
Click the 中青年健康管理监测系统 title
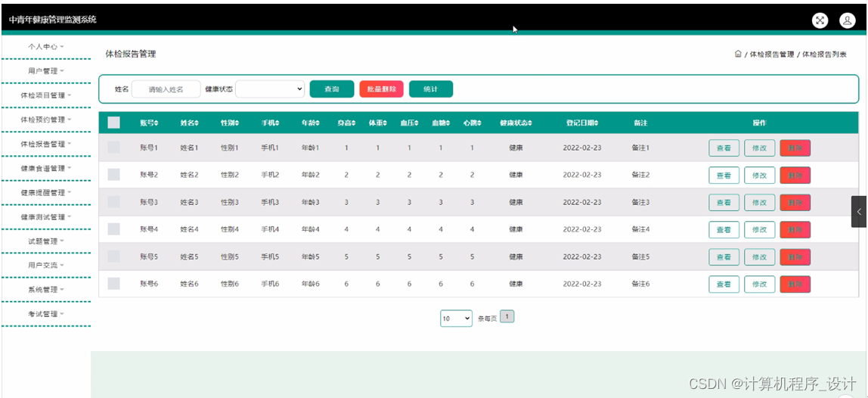[x=53, y=20]
